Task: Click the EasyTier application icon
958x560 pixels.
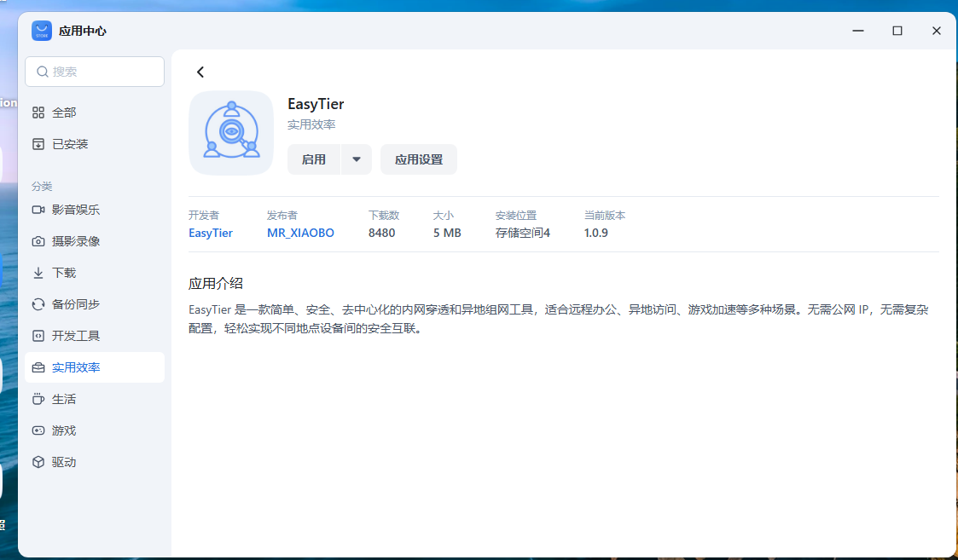Action: [231, 132]
